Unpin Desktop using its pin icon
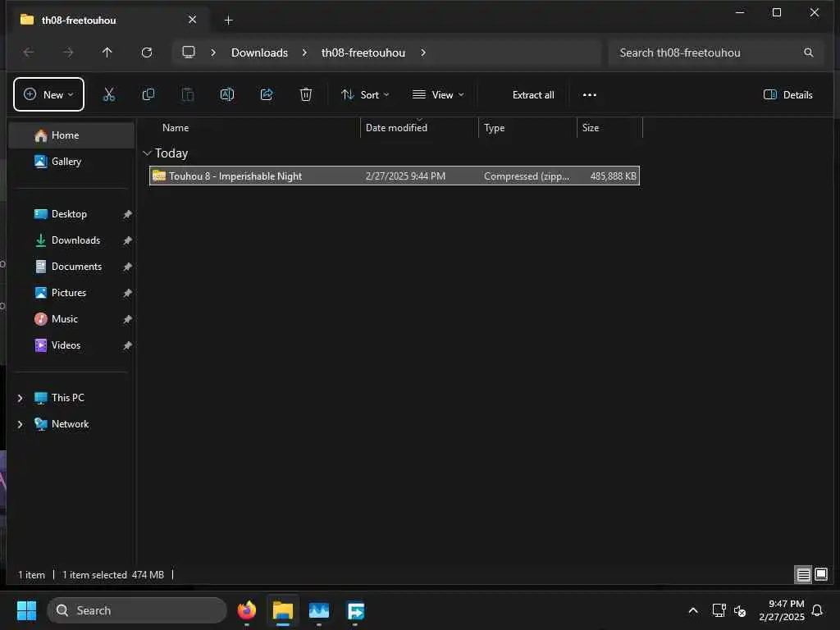The height and width of the screenshot is (630, 840). click(x=127, y=214)
